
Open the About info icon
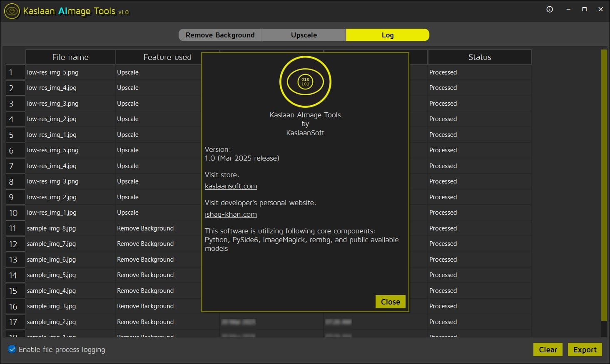(550, 9)
